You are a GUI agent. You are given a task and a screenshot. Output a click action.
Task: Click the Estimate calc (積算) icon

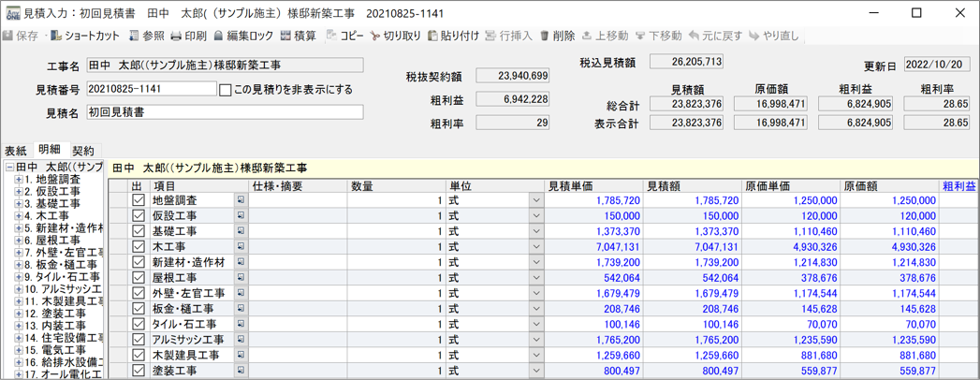coord(286,37)
